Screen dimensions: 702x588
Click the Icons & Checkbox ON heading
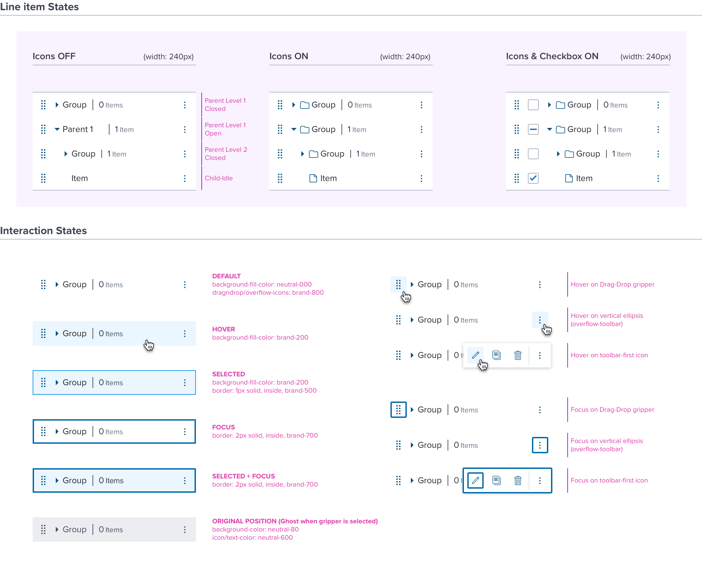[552, 56]
